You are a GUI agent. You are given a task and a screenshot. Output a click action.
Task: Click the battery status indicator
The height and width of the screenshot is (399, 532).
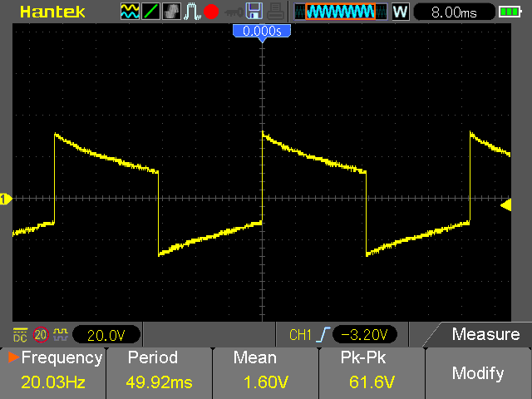(x=509, y=12)
